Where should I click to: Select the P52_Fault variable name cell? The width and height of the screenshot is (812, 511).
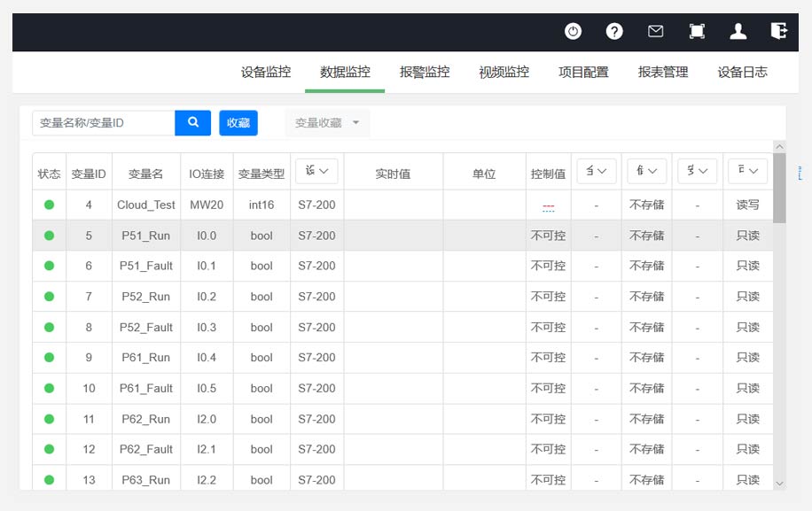coord(146,327)
